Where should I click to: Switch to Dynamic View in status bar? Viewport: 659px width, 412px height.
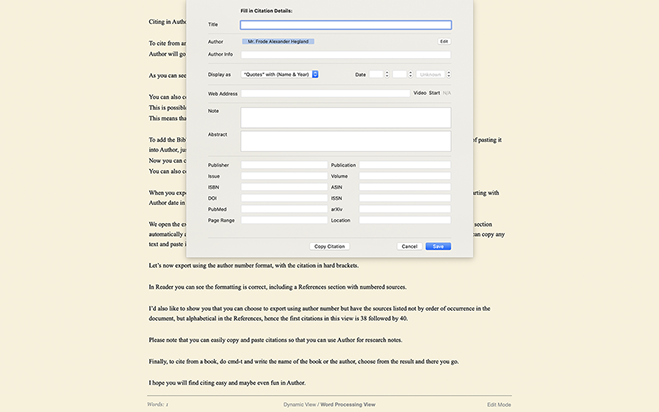click(303, 403)
